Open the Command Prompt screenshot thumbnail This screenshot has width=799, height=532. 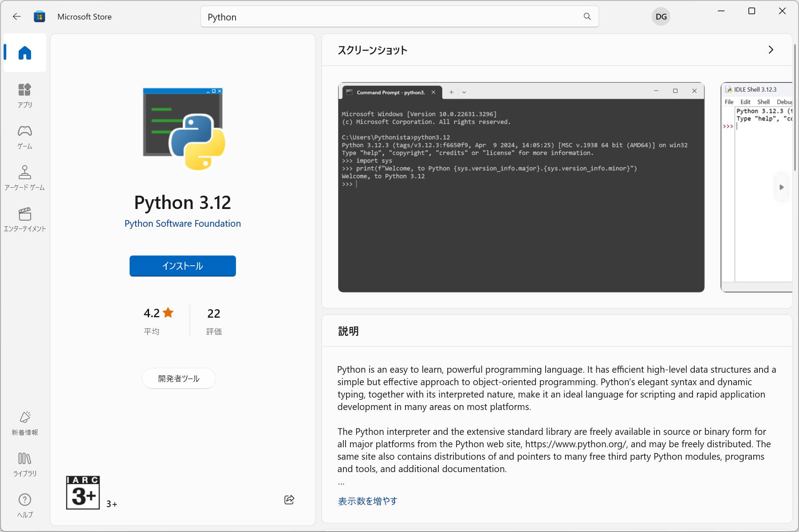click(x=521, y=187)
